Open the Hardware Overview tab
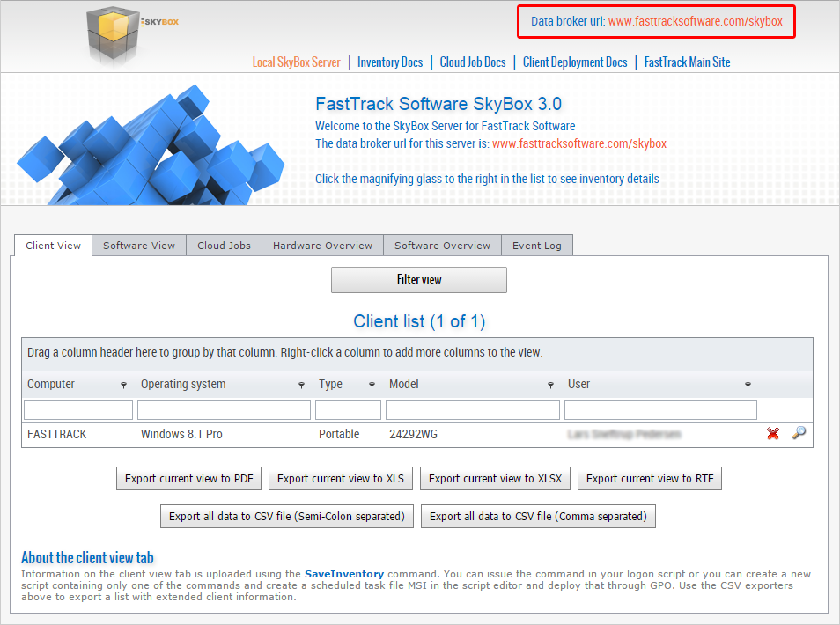The image size is (840, 625). 322,246
